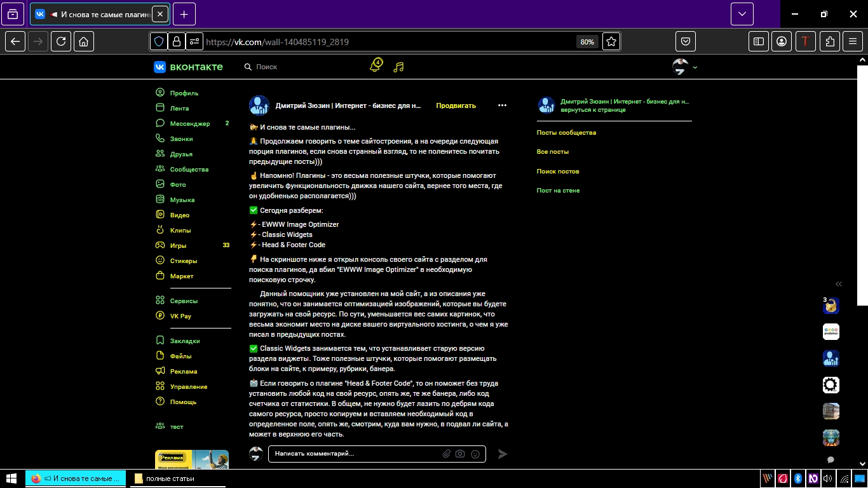Image resolution: width=868 pixels, height=488 pixels.
Task: Open the emoji picker smiley in comment box
Action: 475,454
